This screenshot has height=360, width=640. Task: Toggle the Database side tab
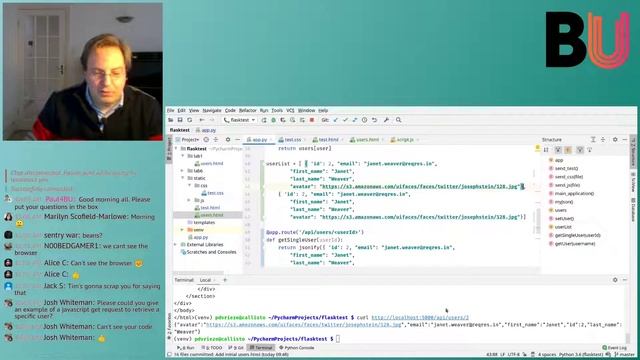tap(633, 209)
